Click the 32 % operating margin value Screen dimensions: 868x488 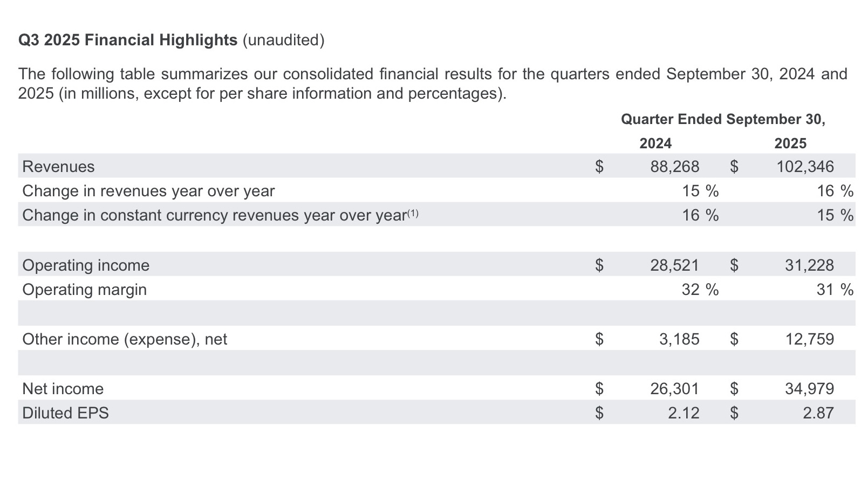click(x=700, y=290)
